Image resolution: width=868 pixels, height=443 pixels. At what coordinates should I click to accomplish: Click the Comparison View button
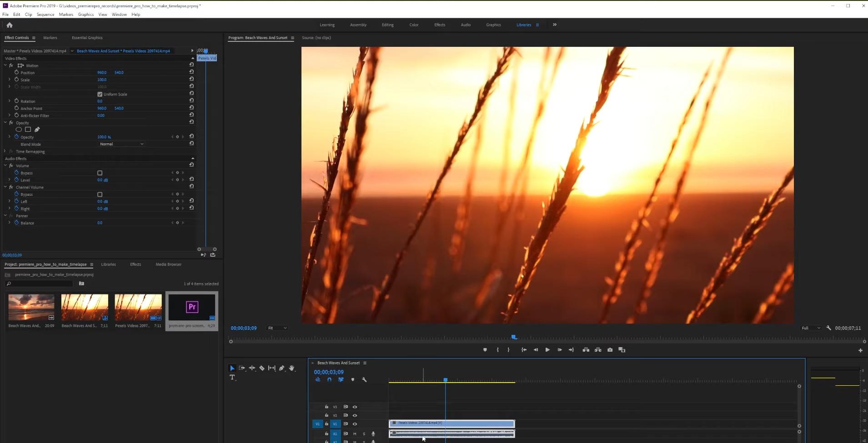(622, 350)
